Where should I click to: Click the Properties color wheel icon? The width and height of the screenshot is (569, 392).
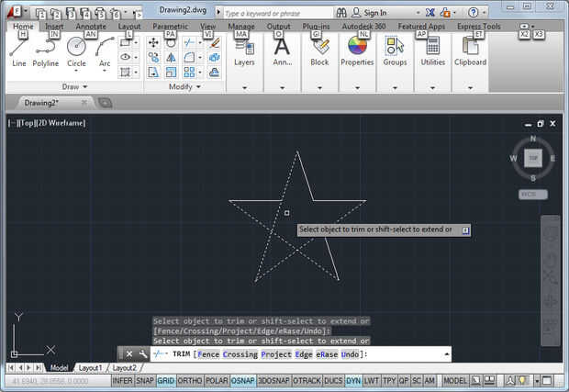coord(357,46)
